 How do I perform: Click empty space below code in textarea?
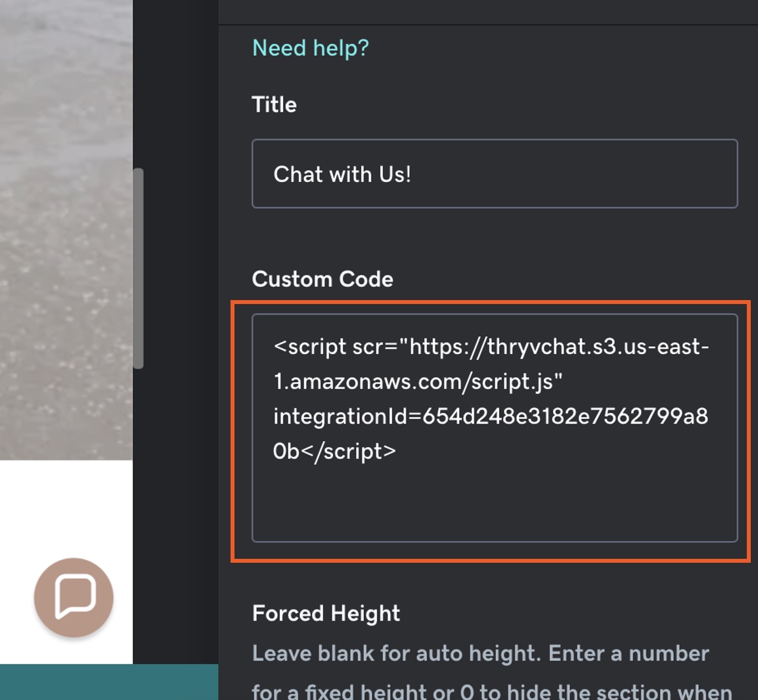click(x=494, y=506)
